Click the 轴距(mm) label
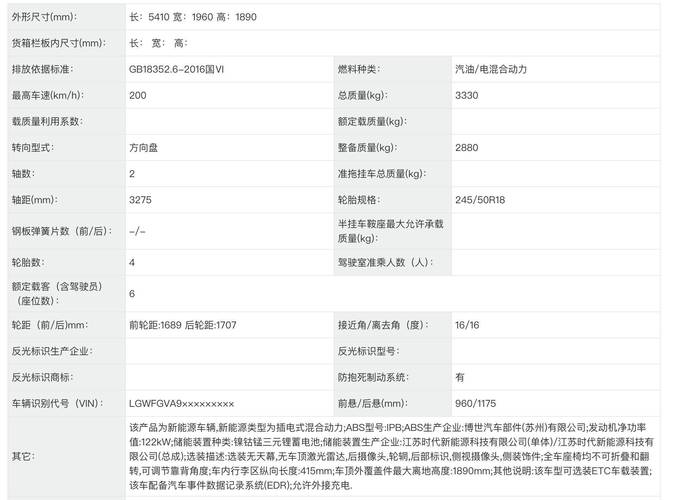The height and width of the screenshot is (500, 675). (35, 200)
